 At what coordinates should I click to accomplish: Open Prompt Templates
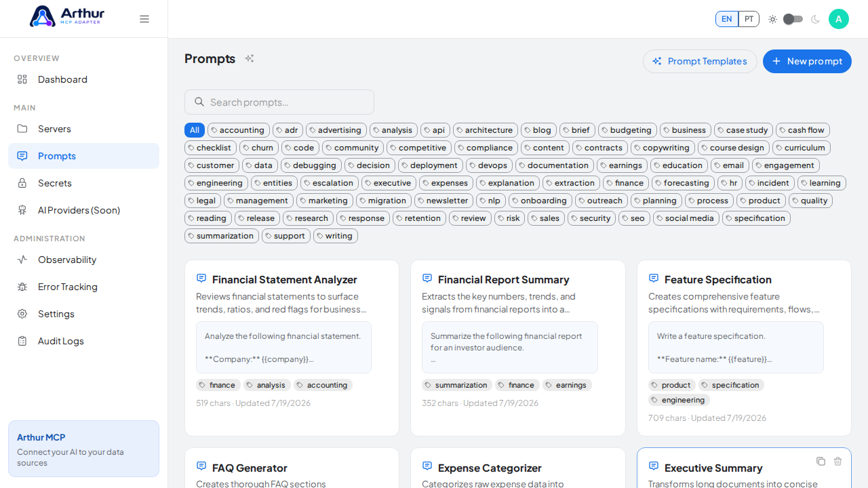click(700, 61)
